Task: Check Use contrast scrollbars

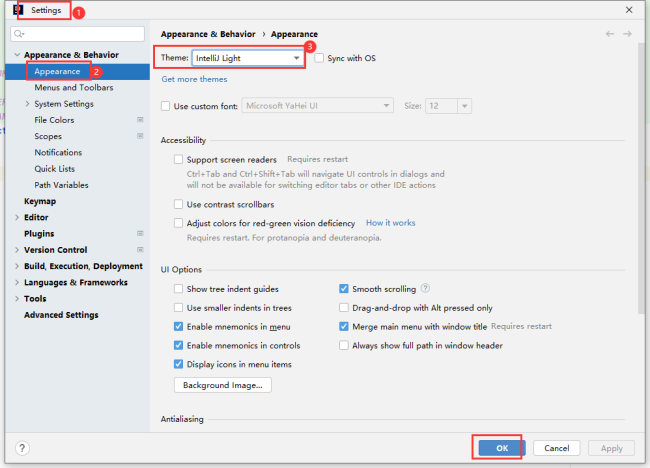Action: pyautogui.click(x=178, y=204)
